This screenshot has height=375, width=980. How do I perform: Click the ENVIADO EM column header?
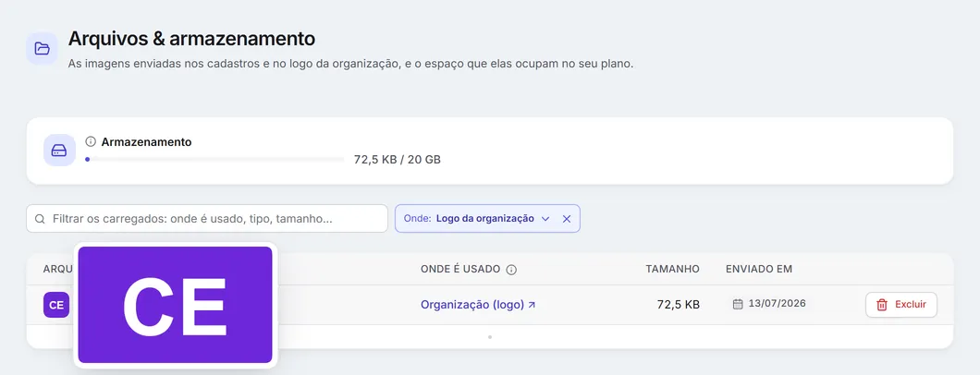759,269
